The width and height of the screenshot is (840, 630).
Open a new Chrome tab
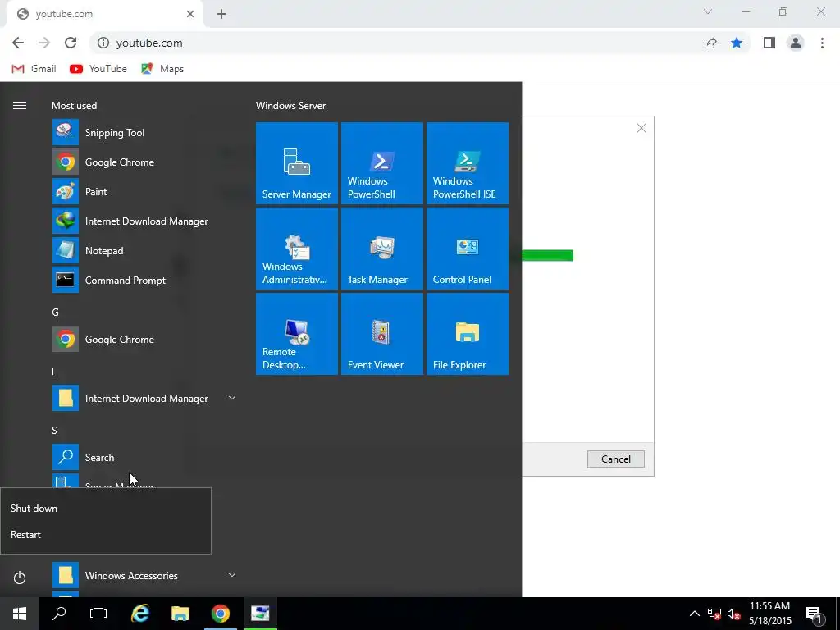(x=221, y=14)
